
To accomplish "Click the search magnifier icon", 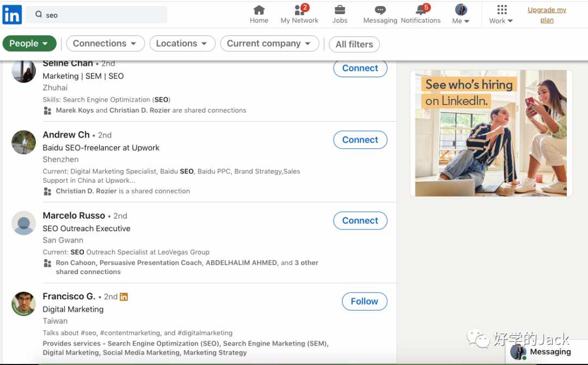I will pyautogui.click(x=38, y=14).
